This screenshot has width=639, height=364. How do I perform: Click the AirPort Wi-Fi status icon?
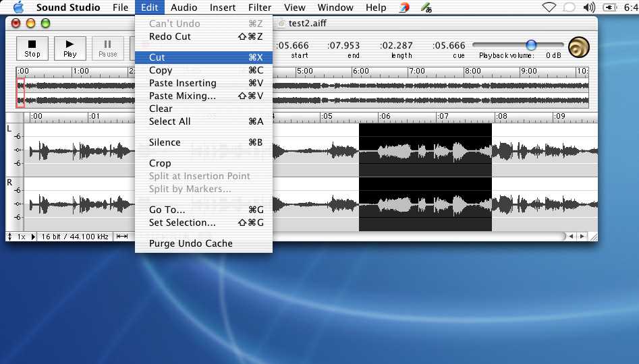[549, 7]
